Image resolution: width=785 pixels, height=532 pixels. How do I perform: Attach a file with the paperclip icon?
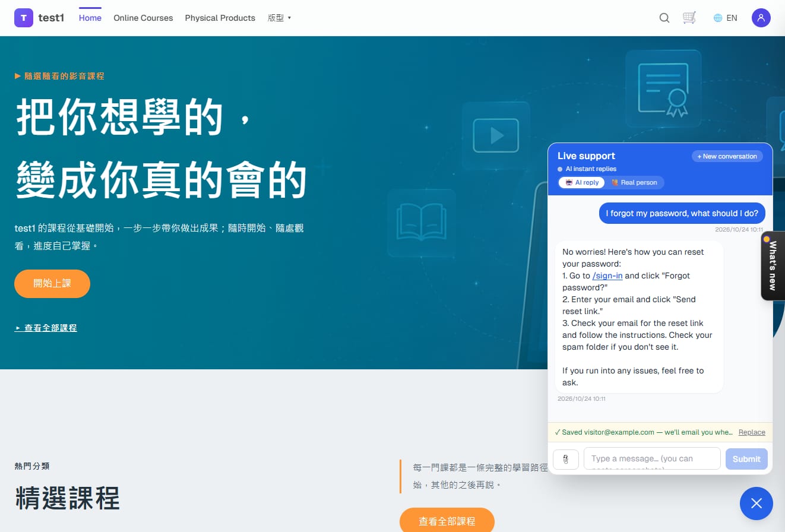566,459
